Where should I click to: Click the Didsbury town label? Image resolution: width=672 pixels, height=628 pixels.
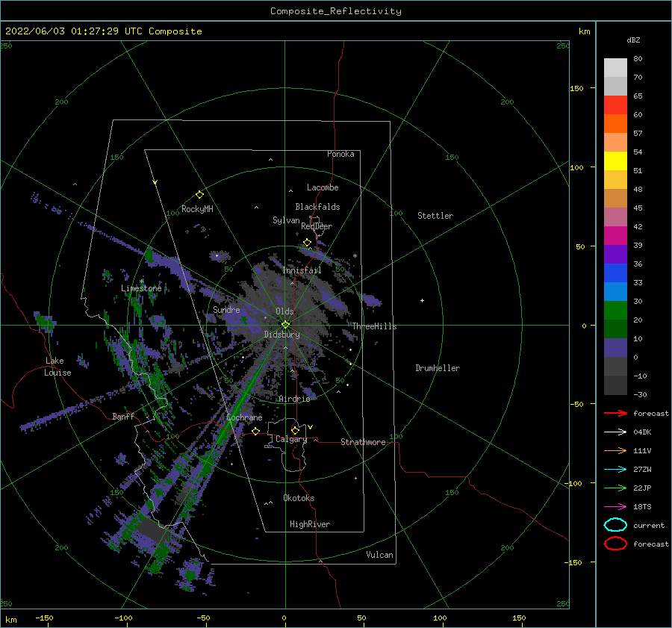pyautogui.click(x=281, y=335)
